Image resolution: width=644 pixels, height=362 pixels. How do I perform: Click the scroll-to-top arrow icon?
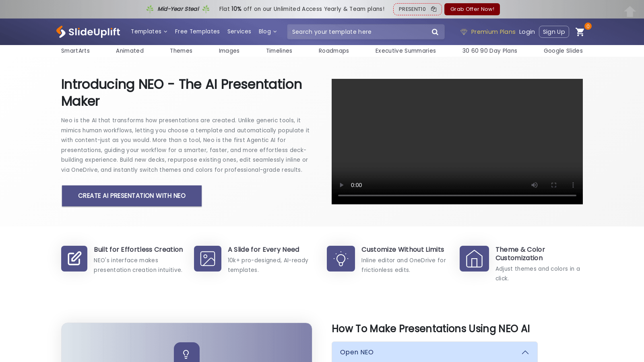(630, 12)
